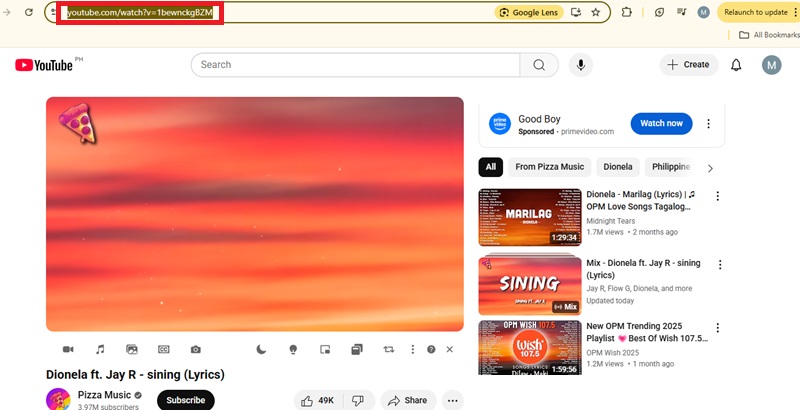The image size is (800, 410).
Task: Open Google Lens from the address bar
Action: tap(529, 13)
